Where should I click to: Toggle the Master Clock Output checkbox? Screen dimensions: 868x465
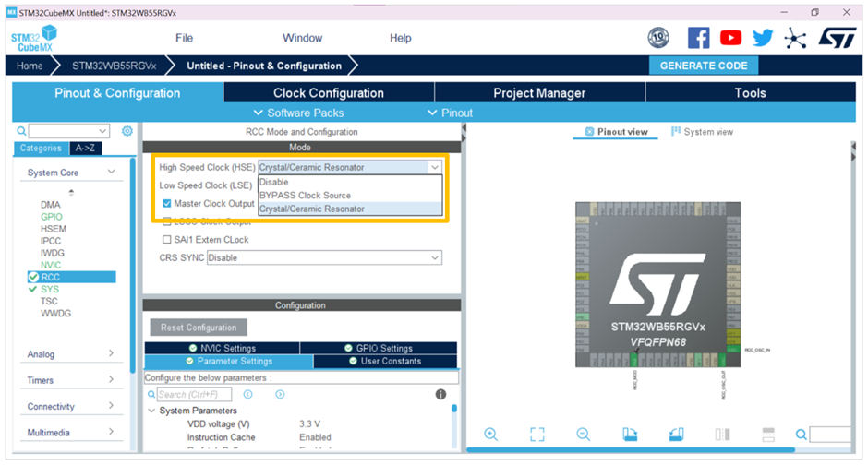166,204
